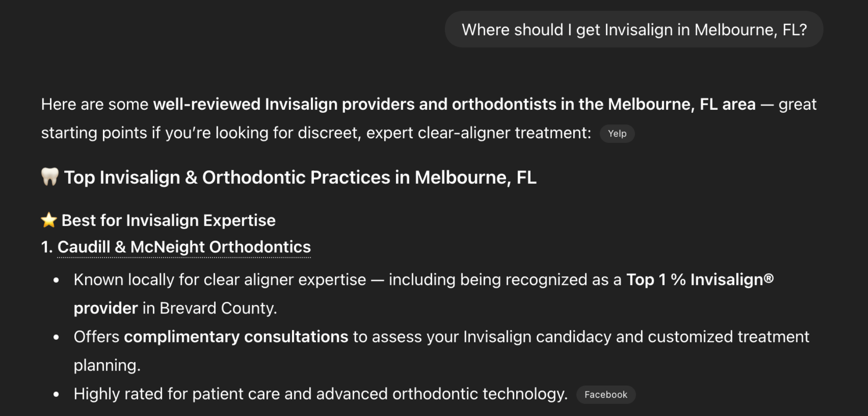Click the tooth emoji heading icon

coord(50,177)
